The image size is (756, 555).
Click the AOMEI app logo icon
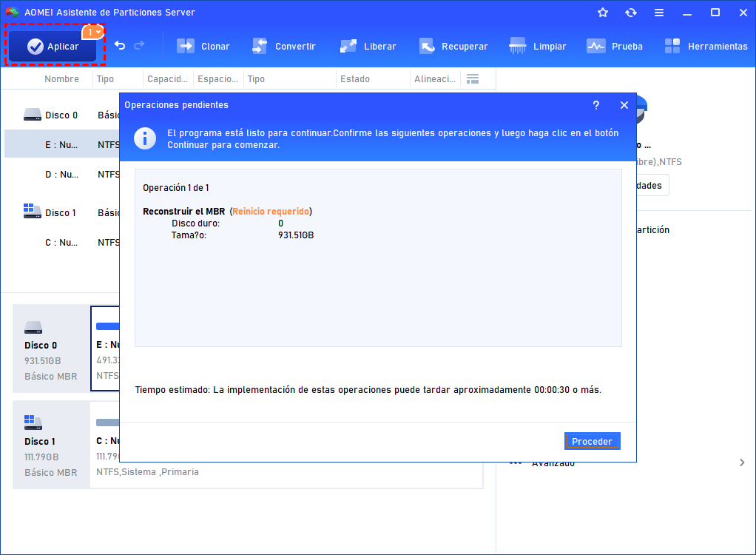click(13, 12)
